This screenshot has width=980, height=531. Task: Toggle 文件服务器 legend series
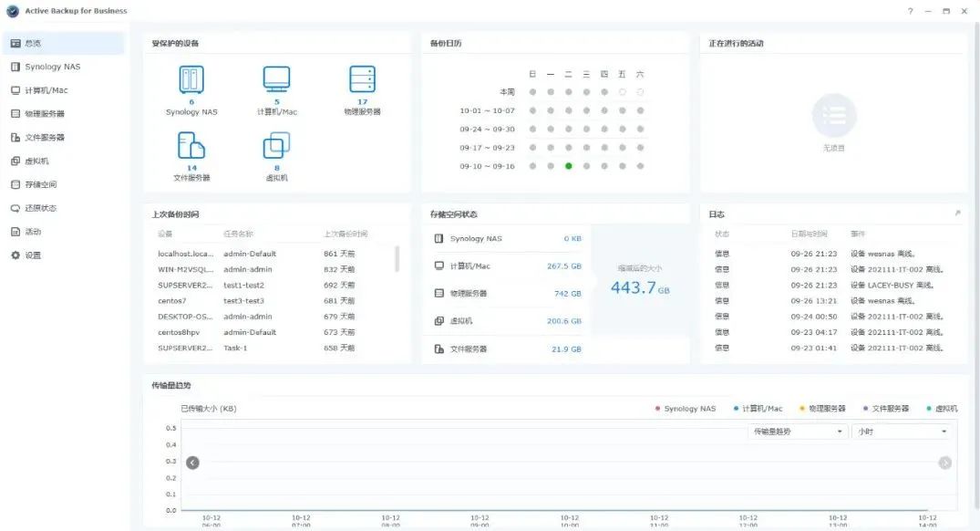point(886,409)
